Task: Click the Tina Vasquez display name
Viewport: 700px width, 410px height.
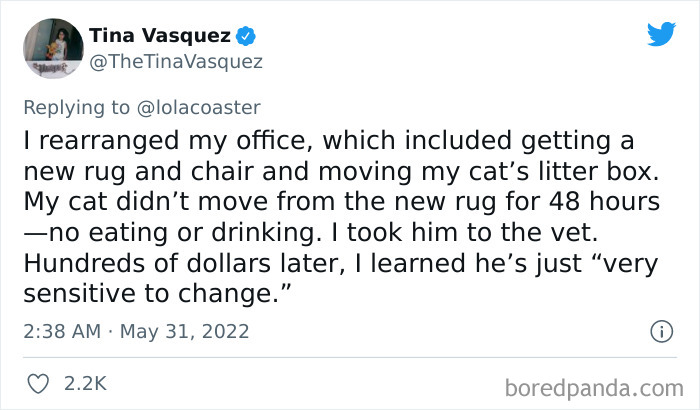Action: point(160,37)
